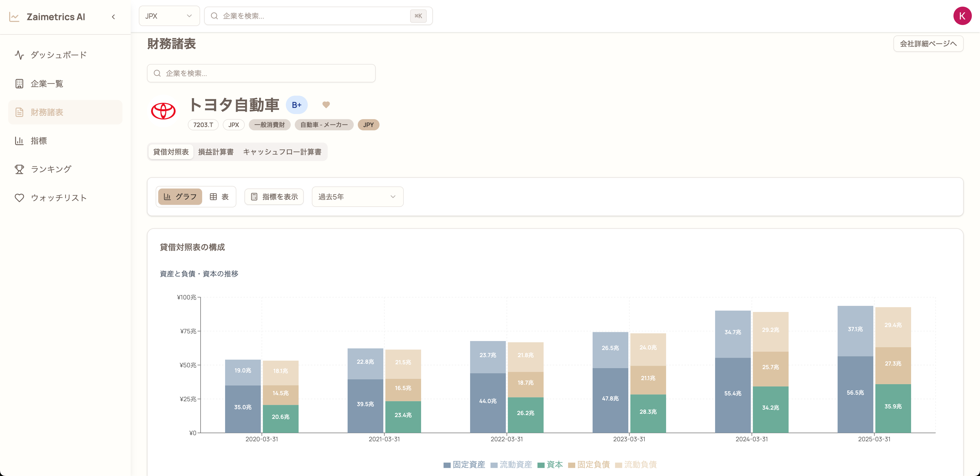Select the キャッシュフロー計算書 tab
The height and width of the screenshot is (476, 980).
coord(282,152)
